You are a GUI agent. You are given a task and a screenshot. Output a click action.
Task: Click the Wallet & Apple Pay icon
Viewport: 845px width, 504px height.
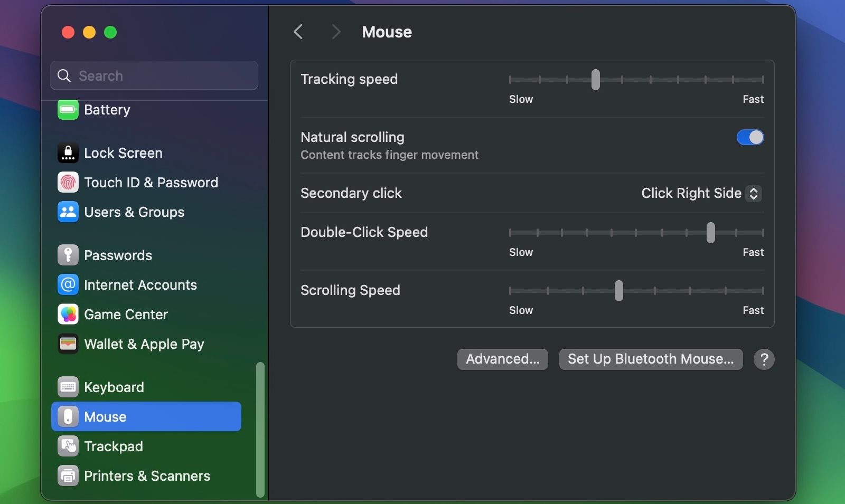(x=68, y=344)
